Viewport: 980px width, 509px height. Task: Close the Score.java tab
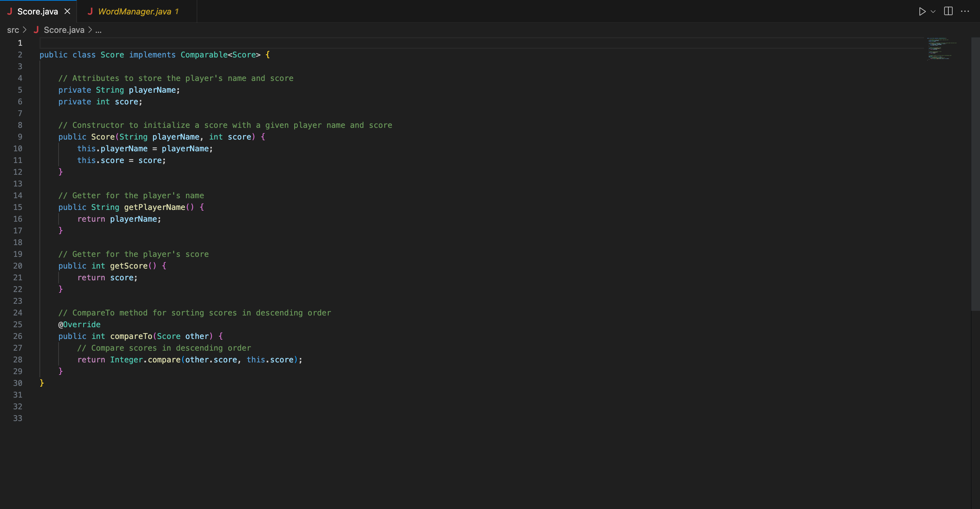(x=67, y=11)
